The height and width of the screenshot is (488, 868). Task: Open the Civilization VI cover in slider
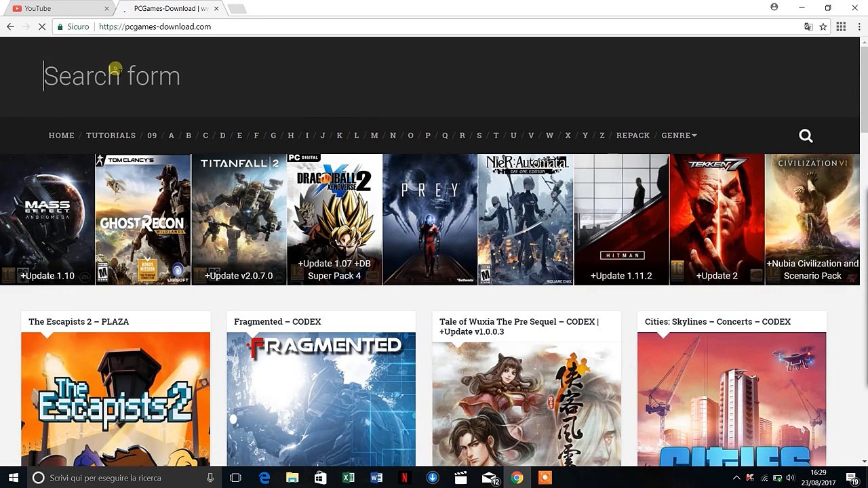[x=812, y=220]
